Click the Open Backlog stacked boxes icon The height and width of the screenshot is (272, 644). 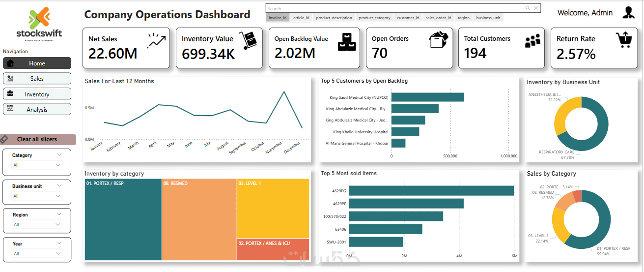pyautogui.click(x=346, y=42)
